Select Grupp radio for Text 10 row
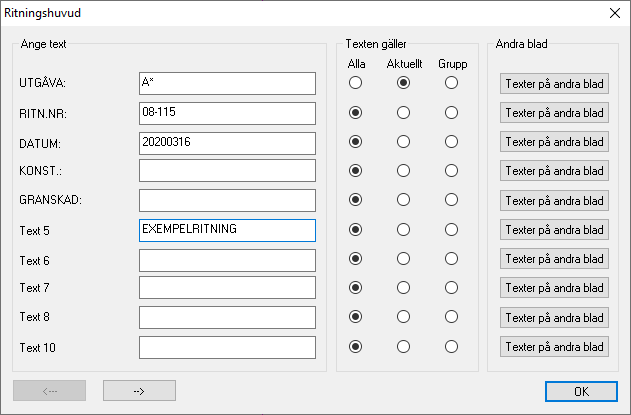The height and width of the screenshot is (415, 631). coord(451,347)
